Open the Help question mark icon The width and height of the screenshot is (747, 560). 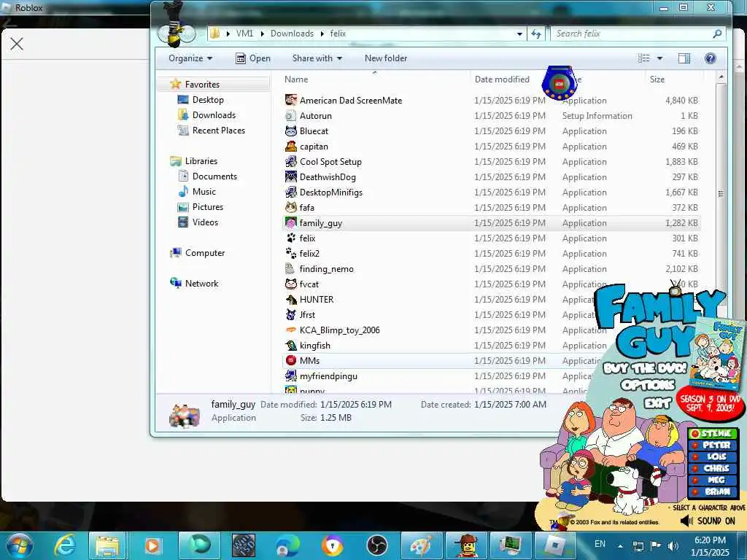[710, 58]
